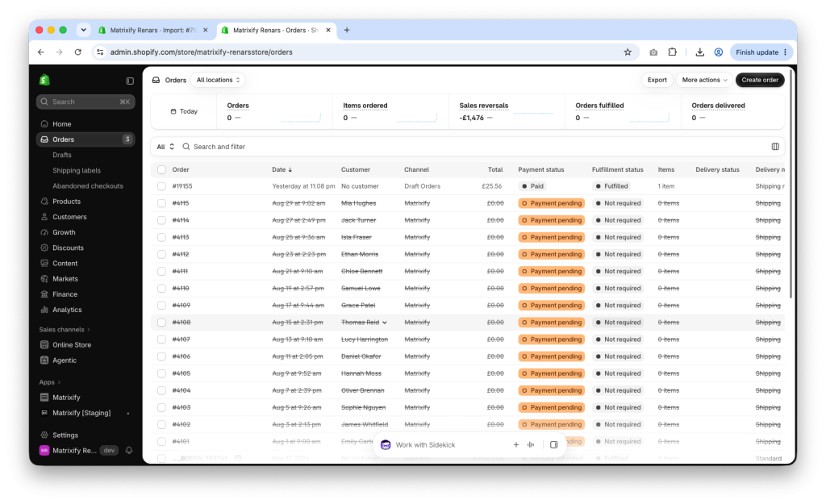
Task: Open the browser extensions puzzle icon
Action: (x=672, y=52)
